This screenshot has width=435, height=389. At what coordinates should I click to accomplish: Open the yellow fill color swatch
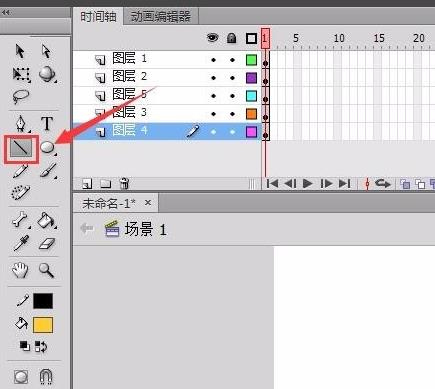coord(43,325)
